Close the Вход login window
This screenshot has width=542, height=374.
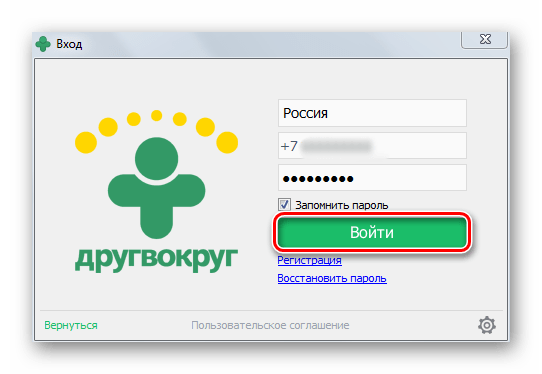coord(485,39)
